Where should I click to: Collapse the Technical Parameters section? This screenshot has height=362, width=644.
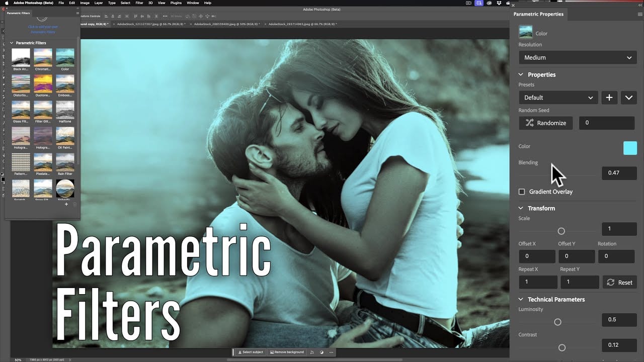click(x=521, y=299)
